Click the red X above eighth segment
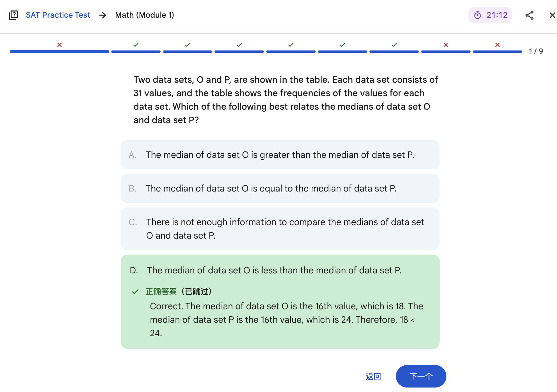Image resolution: width=557 pixels, height=392 pixels. (x=446, y=45)
